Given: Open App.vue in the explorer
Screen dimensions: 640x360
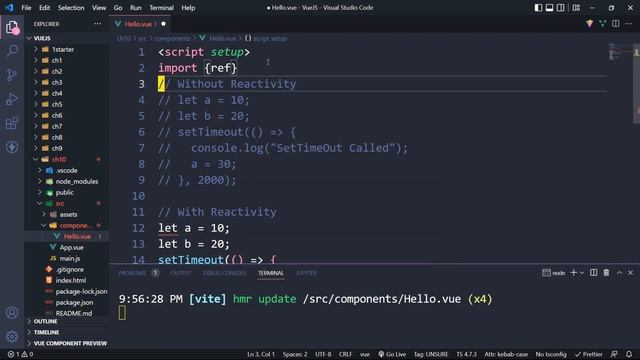Looking at the screenshot, I should point(71,248).
